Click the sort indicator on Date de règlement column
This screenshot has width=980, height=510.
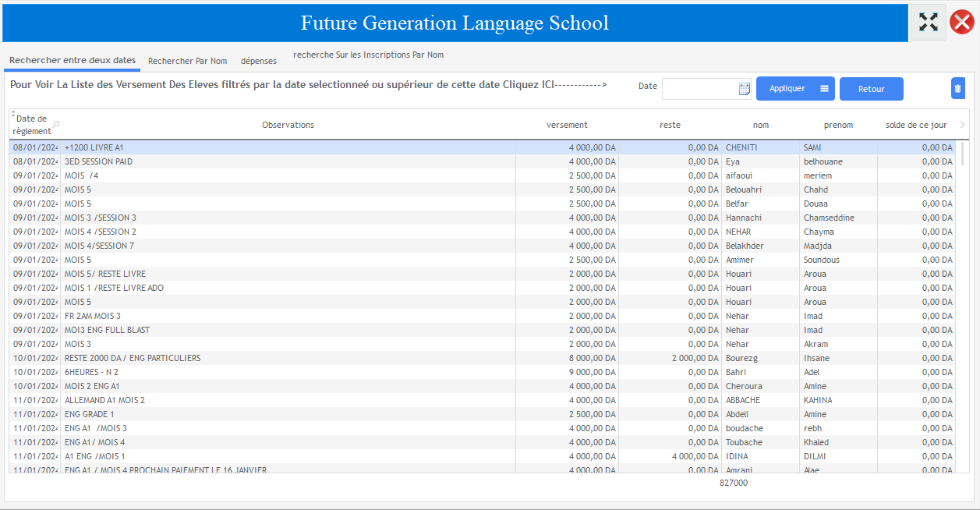pyautogui.click(x=13, y=114)
